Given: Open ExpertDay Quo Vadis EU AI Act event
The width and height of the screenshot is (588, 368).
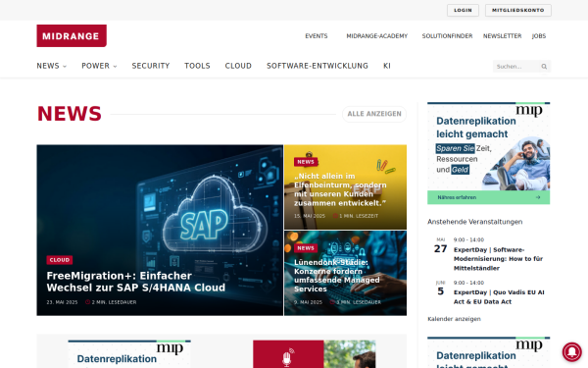Looking at the screenshot, I should point(499,297).
